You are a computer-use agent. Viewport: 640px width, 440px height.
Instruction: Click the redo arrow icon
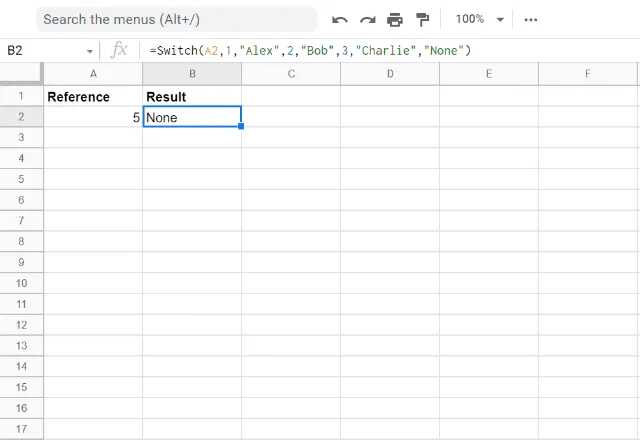pos(367,19)
